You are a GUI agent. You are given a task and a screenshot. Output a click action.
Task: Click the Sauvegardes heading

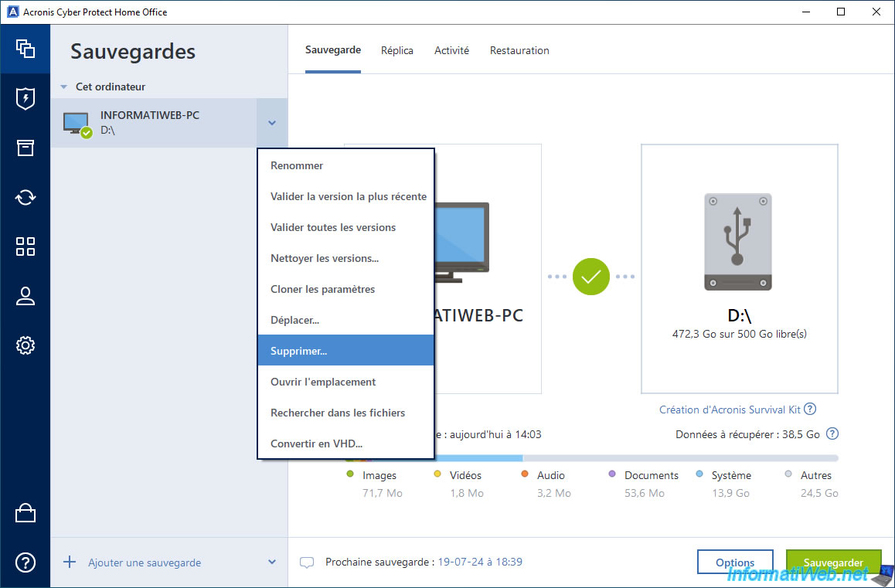click(x=133, y=51)
